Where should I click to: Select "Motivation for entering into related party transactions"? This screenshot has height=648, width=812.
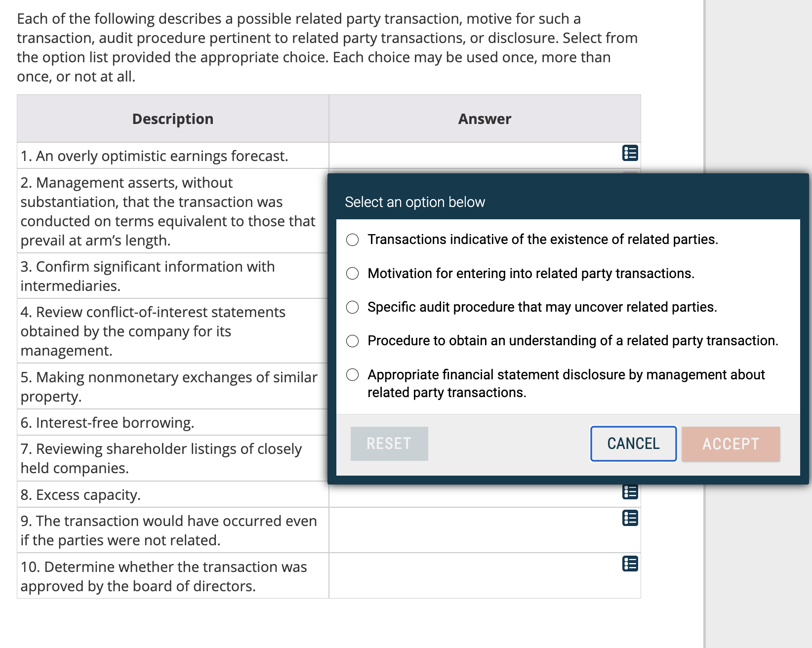point(353,274)
